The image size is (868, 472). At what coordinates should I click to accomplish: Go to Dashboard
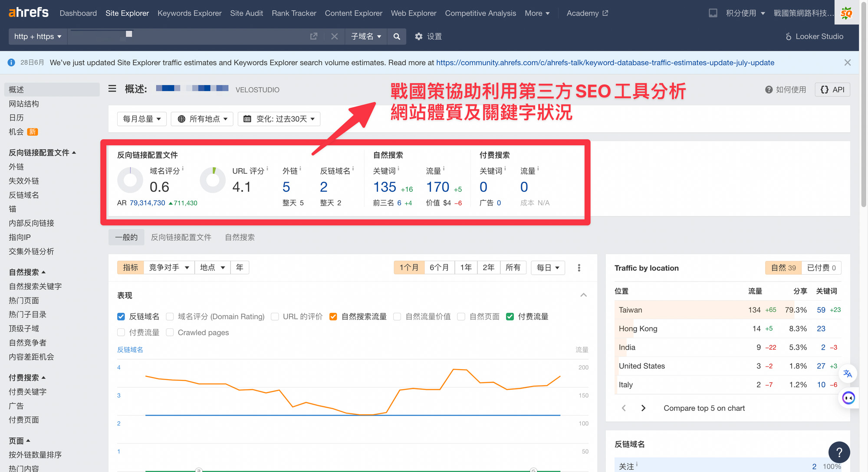78,13
